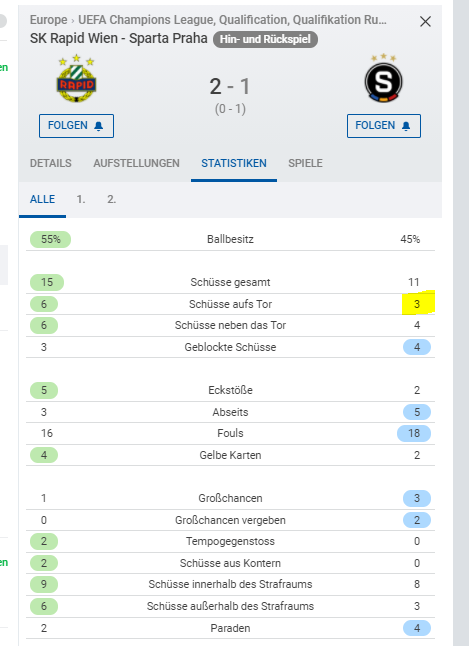The height and width of the screenshot is (646, 469).
Task: Show second half statistics
Action: (x=112, y=199)
